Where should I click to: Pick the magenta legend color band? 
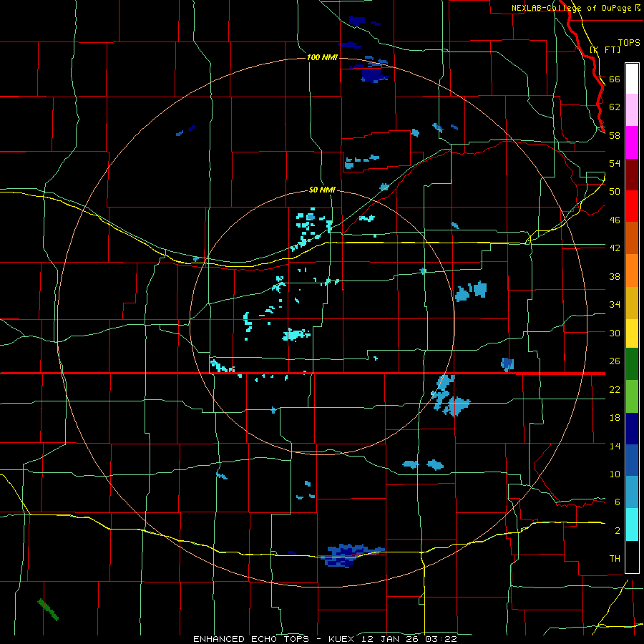(632, 142)
